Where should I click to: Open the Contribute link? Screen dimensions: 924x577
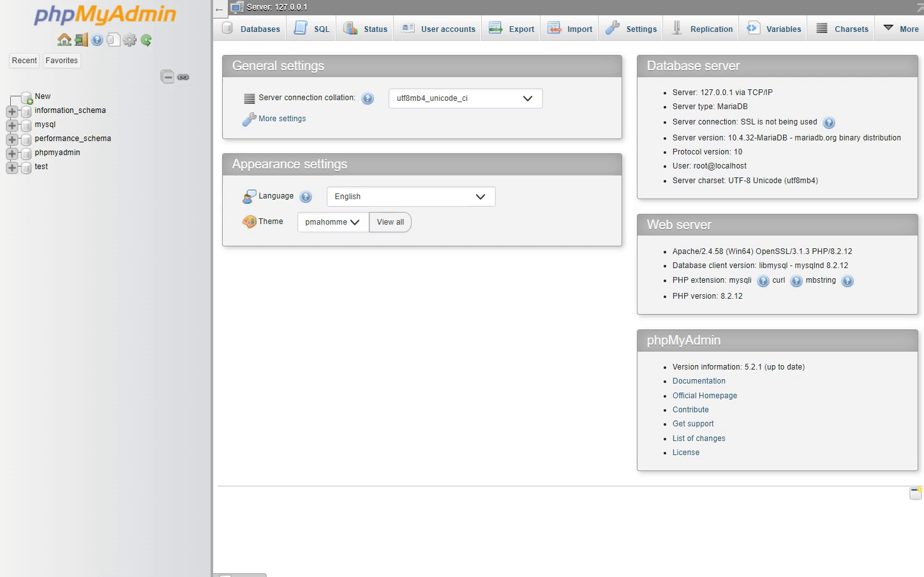(690, 410)
